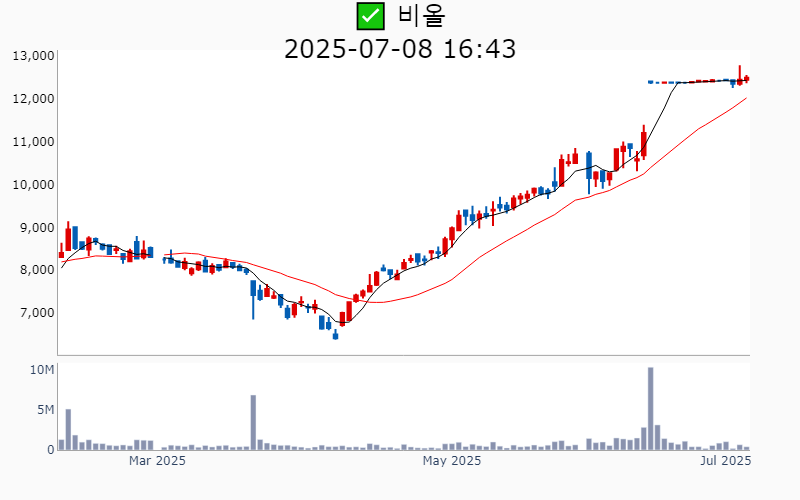This screenshot has width=800, height=500.
Task: Click the May 2025 date label
Action: [452, 461]
